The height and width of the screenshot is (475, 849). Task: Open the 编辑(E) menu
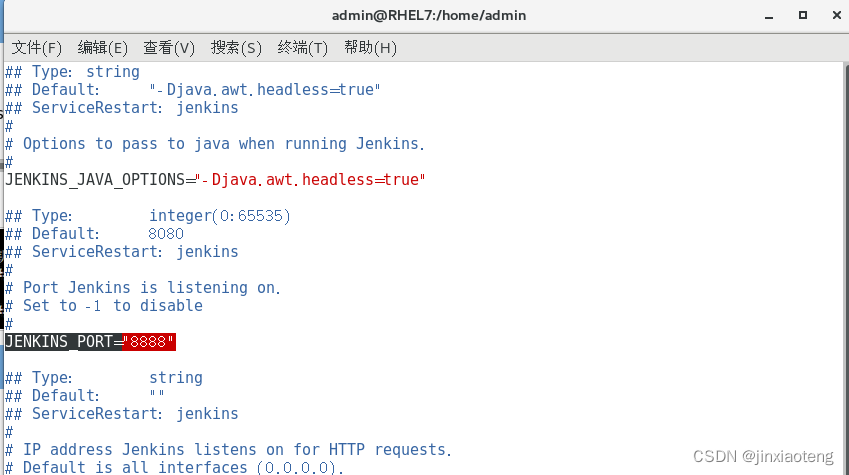[x=102, y=48]
